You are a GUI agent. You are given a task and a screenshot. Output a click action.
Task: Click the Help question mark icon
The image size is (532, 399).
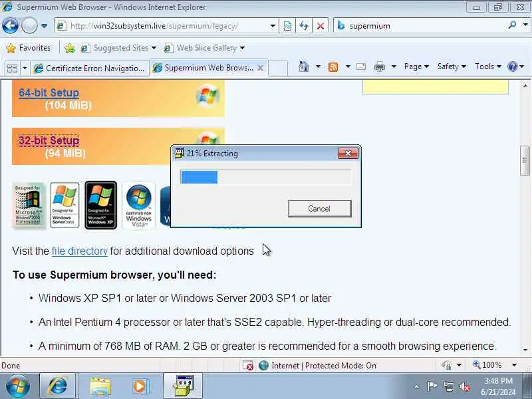point(512,66)
